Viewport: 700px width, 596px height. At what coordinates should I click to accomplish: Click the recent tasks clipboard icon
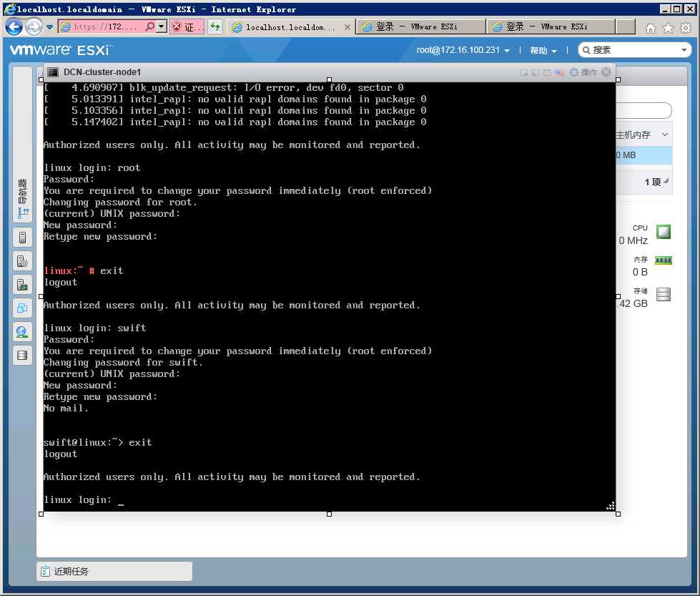click(45, 572)
